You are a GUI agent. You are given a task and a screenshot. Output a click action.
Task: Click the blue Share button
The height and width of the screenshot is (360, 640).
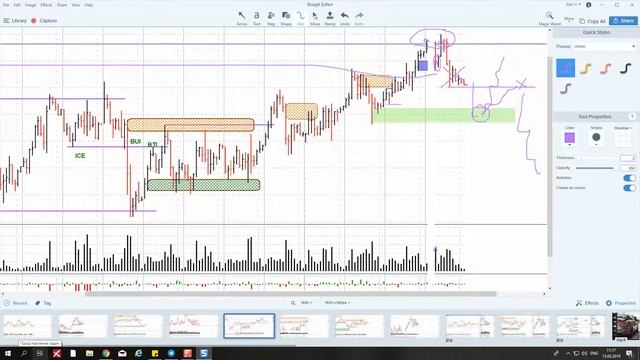click(623, 20)
